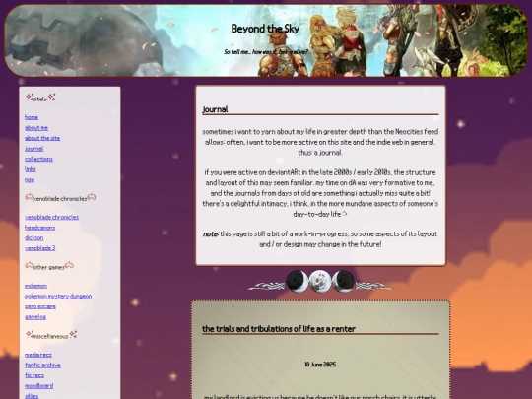This screenshot has height=399, width=532.
Task: Visit the links page
Action: coord(31,169)
